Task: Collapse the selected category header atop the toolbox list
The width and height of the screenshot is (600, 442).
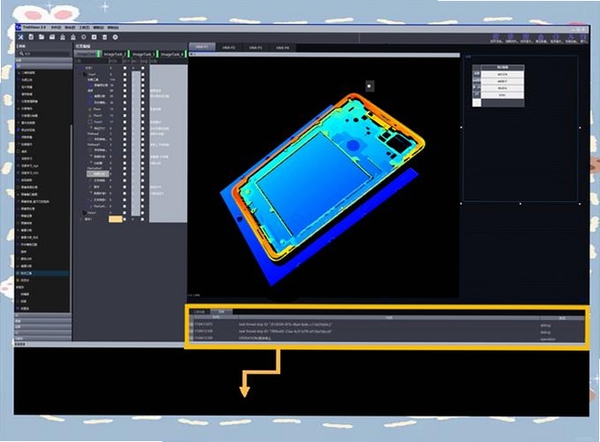Action: [43, 66]
